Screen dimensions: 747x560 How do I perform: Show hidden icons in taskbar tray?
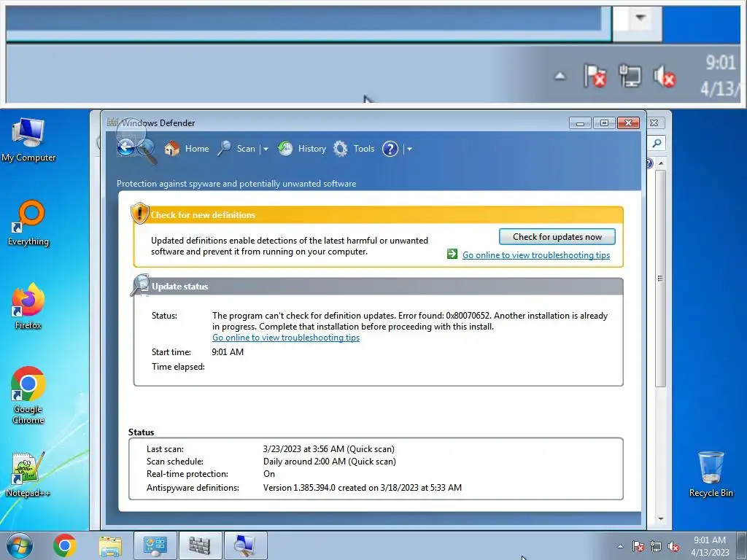[x=620, y=546]
